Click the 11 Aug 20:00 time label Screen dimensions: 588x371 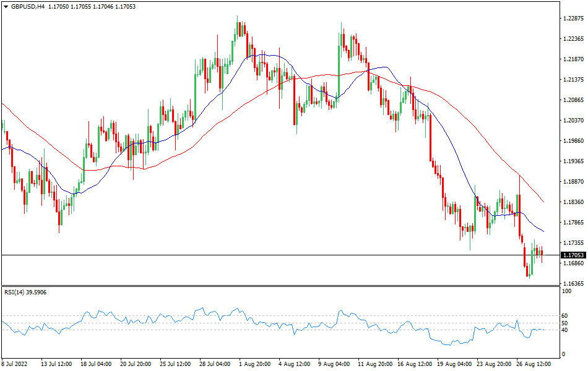tap(374, 364)
